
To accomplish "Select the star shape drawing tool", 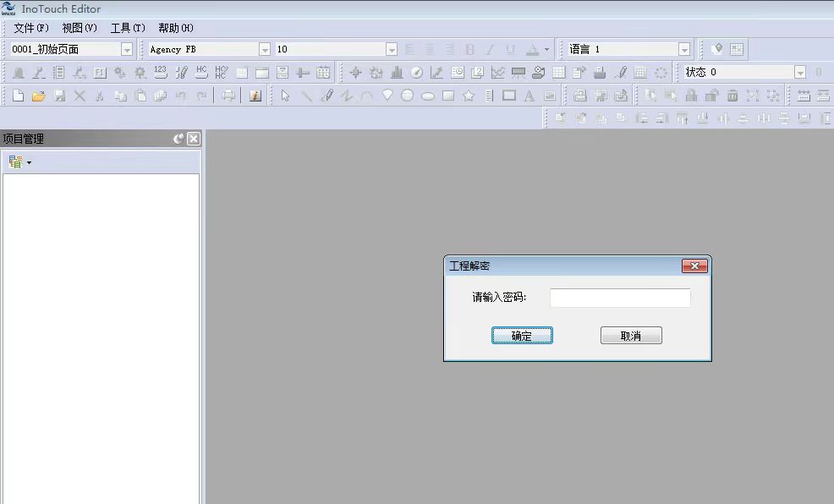I will (x=469, y=96).
